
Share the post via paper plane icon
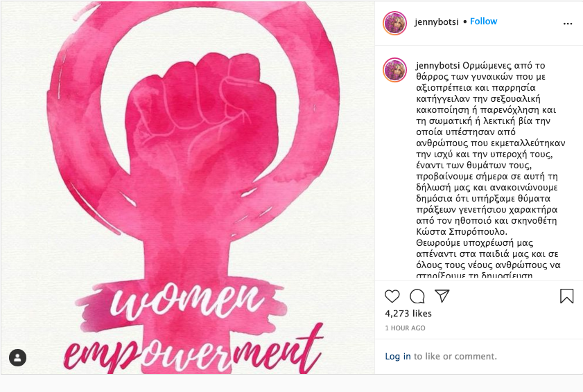point(442,296)
